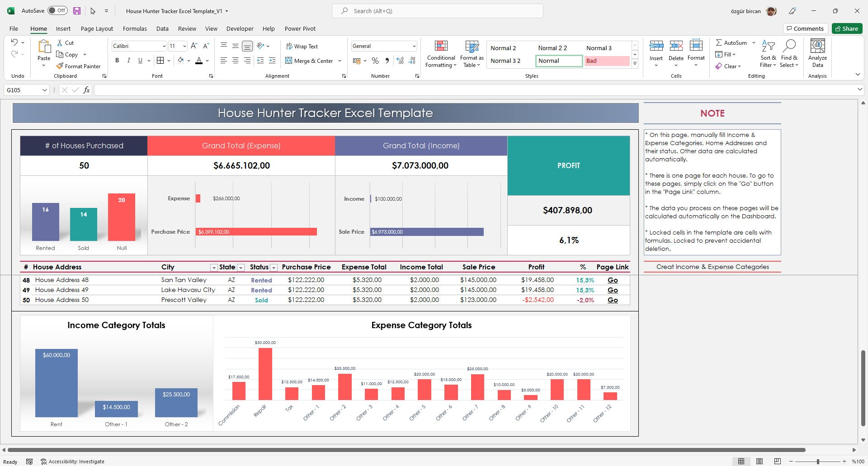This screenshot has height=466, width=868.
Task: Open the Data ribbon tab
Action: pos(162,28)
